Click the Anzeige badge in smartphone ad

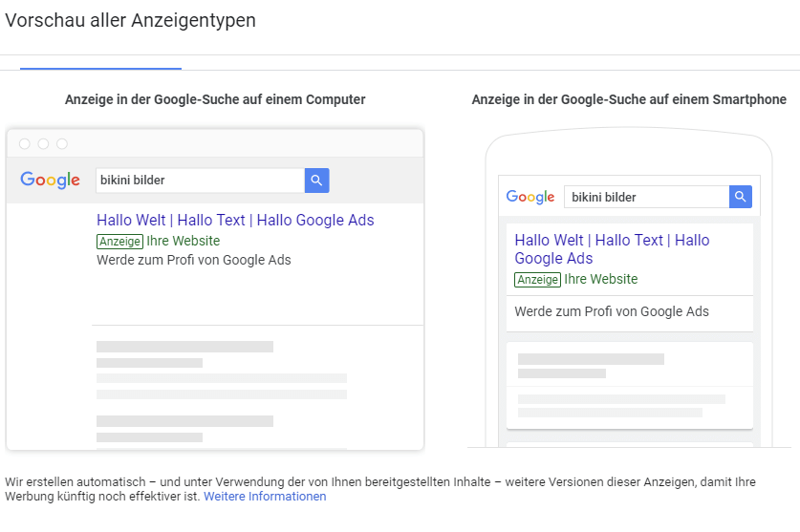[537, 280]
